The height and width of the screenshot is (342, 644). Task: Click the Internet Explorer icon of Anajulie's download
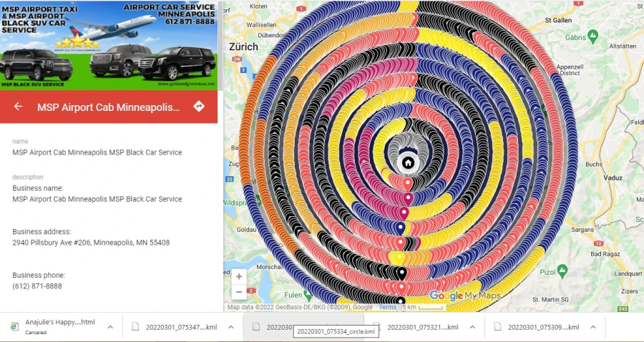pyautogui.click(x=15, y=326)
